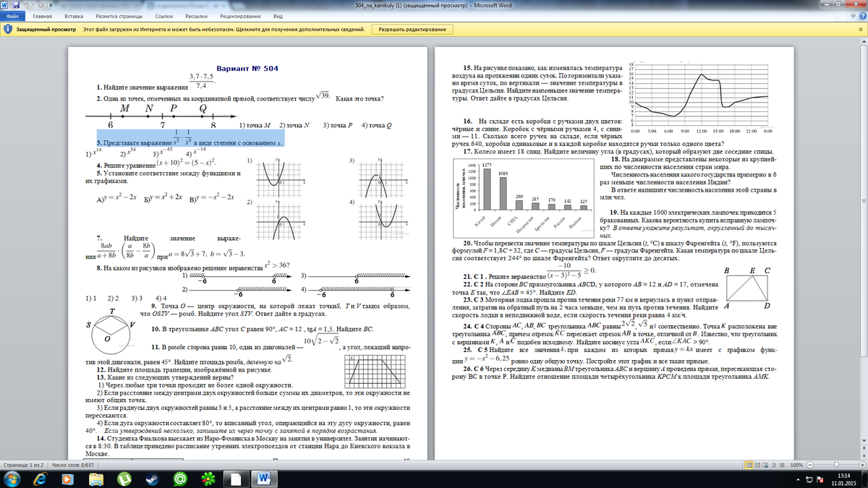Click the Разрешить редактирование button
The width and height of the screenshot is (868, 488).
pyautogui.click(x=412, y=30)
